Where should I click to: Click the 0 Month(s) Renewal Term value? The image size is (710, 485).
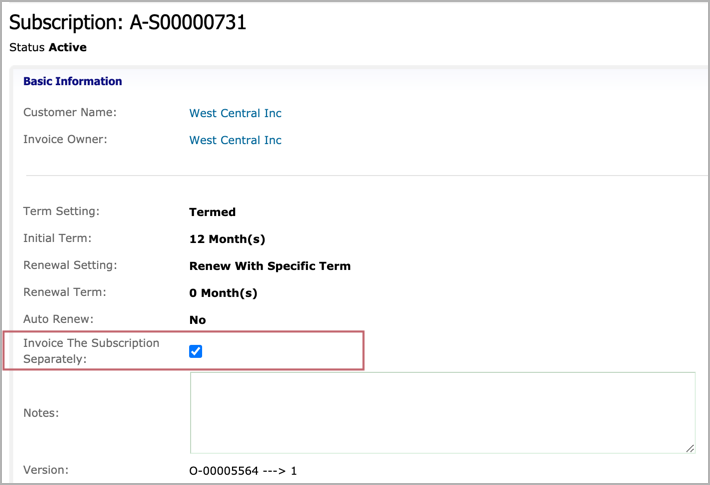223,293
